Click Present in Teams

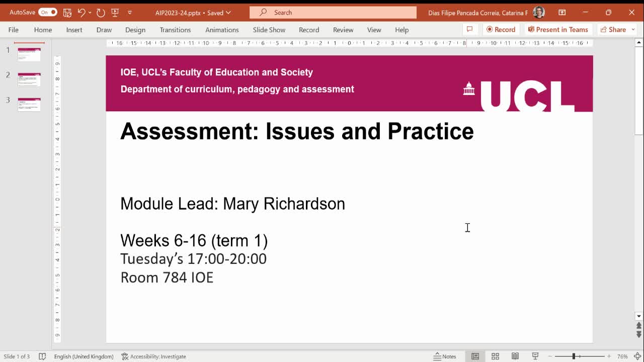click(x=558, y=29)
